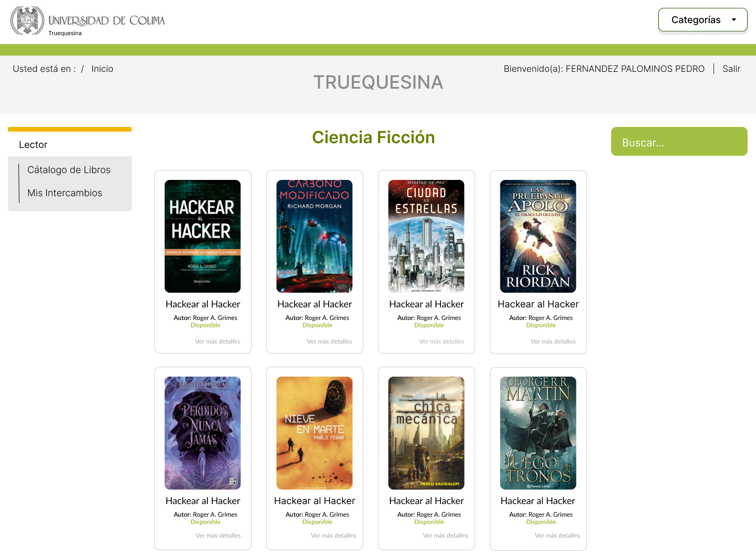Select the Perdidos en Nunca Jamás cover

pyautogui.click(x=203, y=433)
